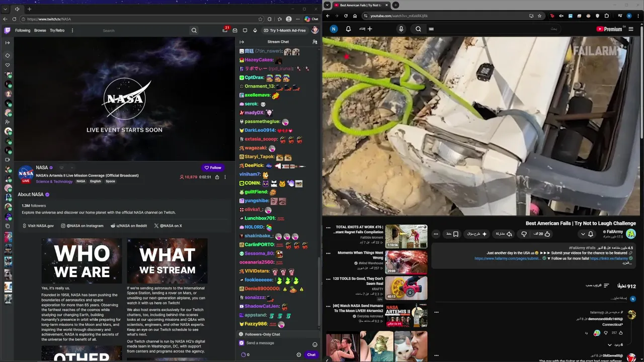Open Twitch header three-dot more menu

tap(72, 31)
